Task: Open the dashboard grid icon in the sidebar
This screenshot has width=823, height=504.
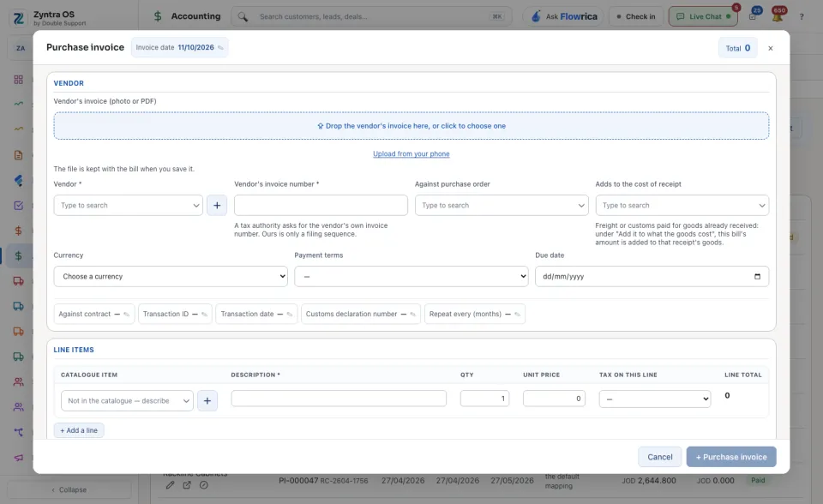Action: click(18, 79)
